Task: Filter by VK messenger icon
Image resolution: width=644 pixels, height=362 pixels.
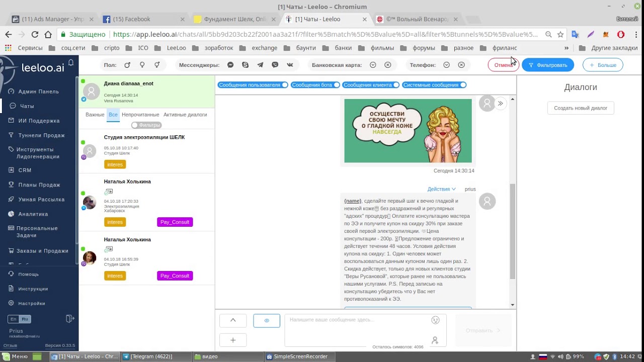Action: coord(290,65)
